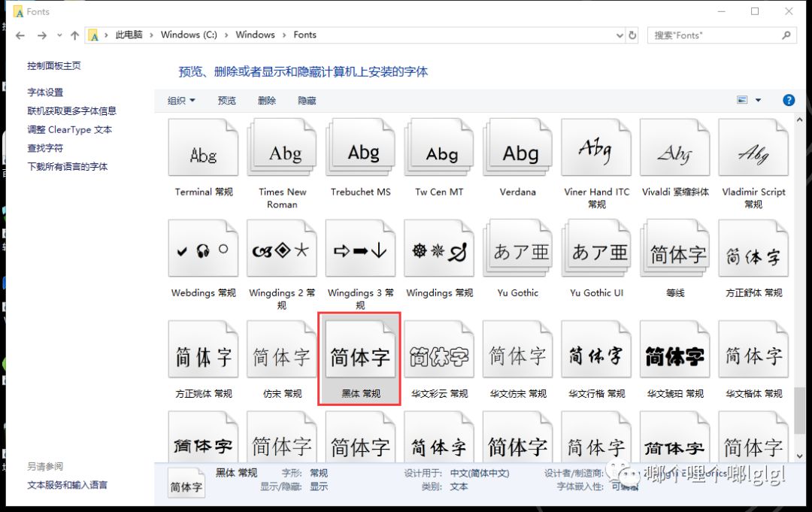Open the view options dropdown arrow
The height and width of the screenshot is (512, 812).
758,101
